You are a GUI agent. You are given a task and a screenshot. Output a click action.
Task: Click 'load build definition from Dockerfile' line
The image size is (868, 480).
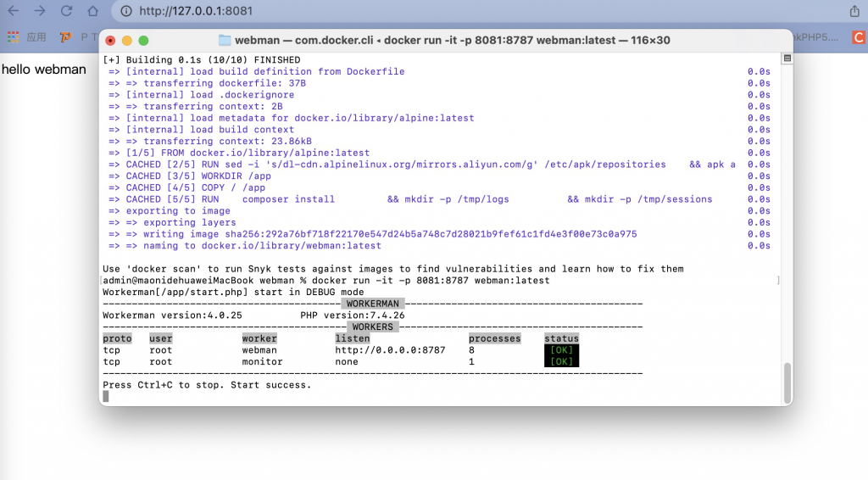click(x=256, y=71)
